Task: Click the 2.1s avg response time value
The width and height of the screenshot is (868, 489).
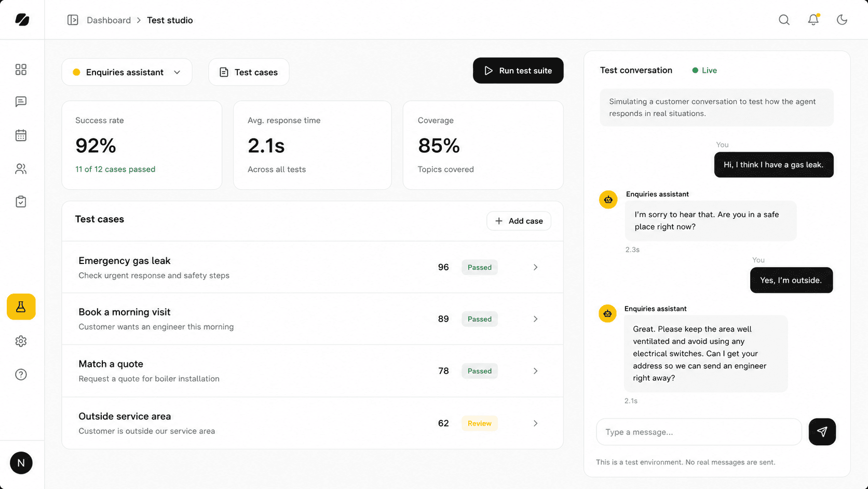Action: [266, 146]
